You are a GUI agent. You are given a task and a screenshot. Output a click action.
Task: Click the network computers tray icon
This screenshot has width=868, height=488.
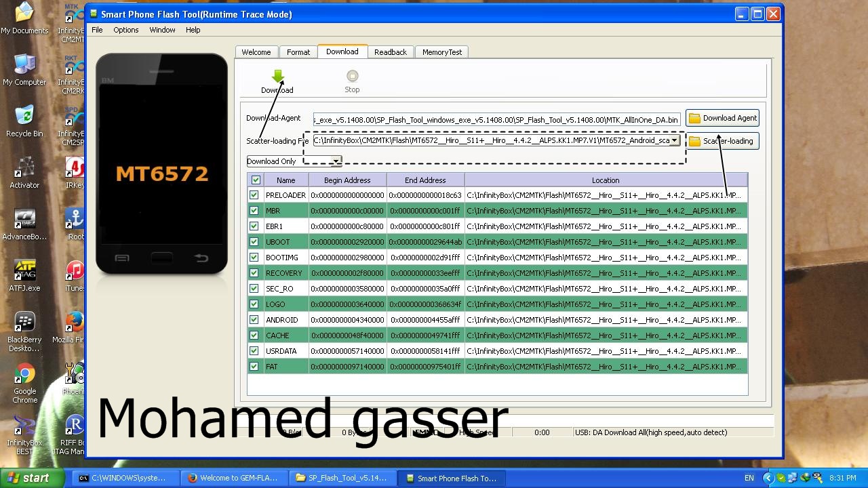(x=793, y=478)
